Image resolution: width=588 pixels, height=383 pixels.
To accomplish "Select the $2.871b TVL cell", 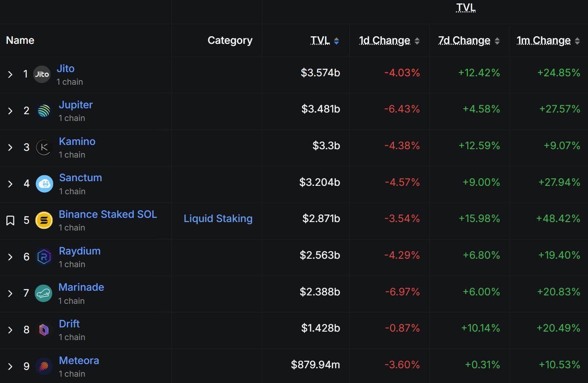I will coord(321,218).
